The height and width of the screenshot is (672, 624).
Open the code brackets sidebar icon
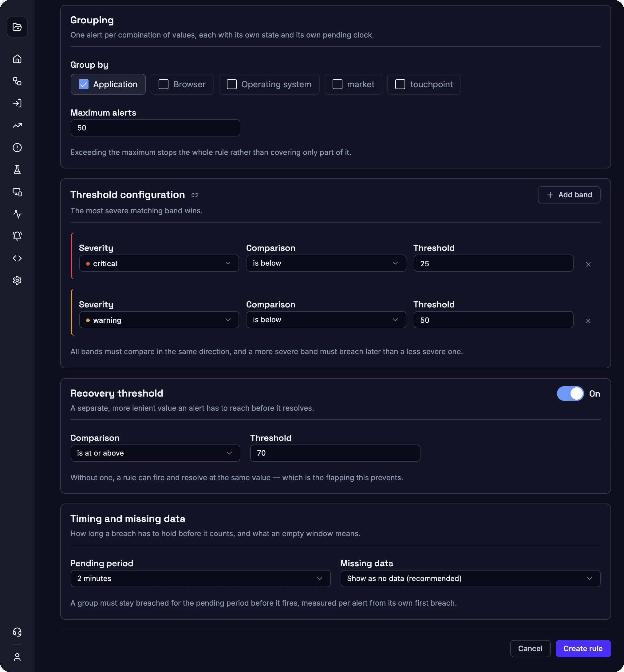point(17,258)
